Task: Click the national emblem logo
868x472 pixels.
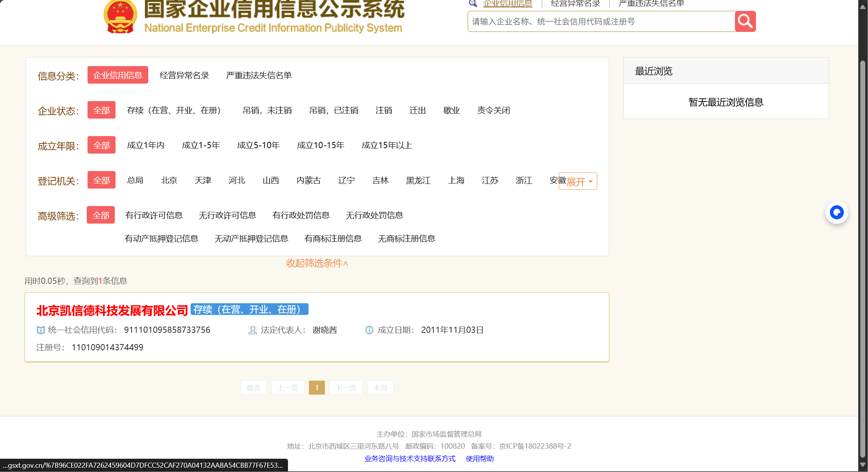Action: tap(120, 17)
